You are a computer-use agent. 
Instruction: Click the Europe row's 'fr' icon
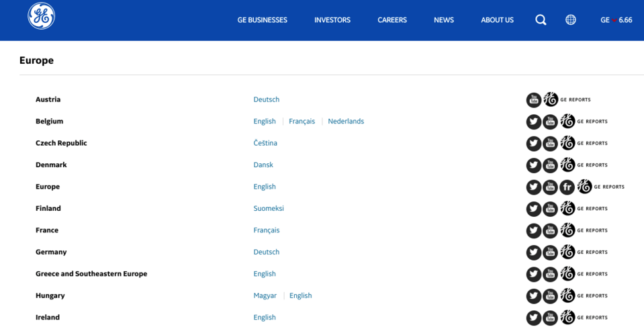[567, 187]
